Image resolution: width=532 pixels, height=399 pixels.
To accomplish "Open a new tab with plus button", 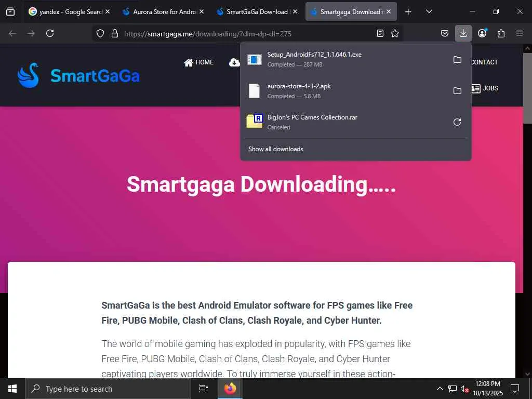I will 408,12.
